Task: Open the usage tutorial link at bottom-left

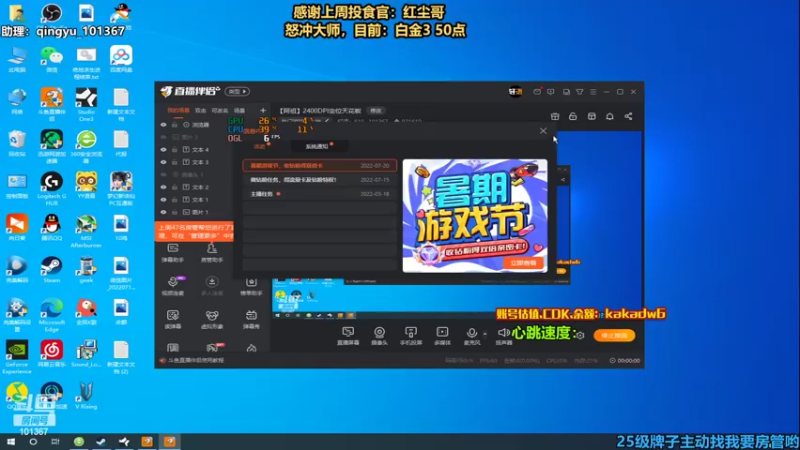Action: 196,360
